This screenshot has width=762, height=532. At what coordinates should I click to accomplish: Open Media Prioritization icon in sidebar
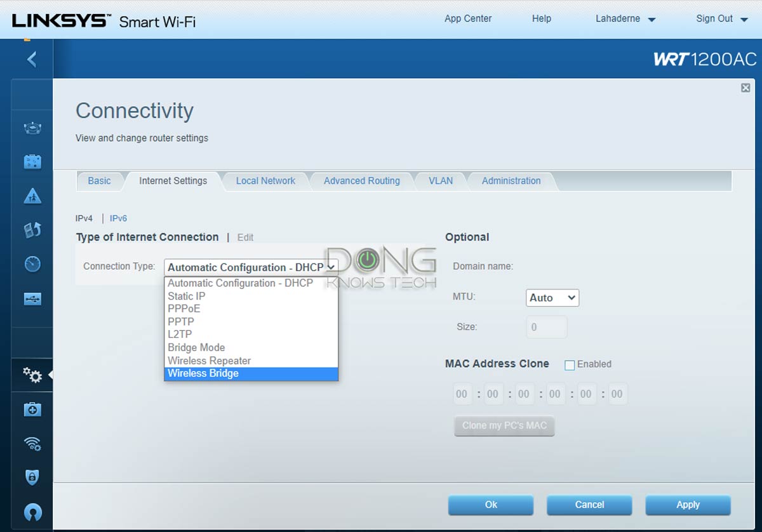coord(32,230)
